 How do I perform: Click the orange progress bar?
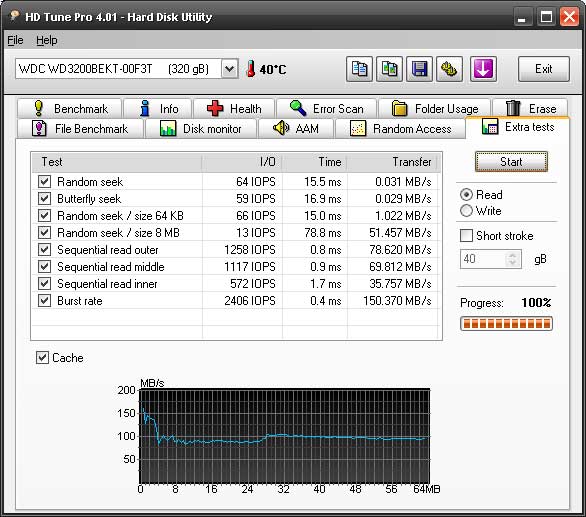pos(506,324)
